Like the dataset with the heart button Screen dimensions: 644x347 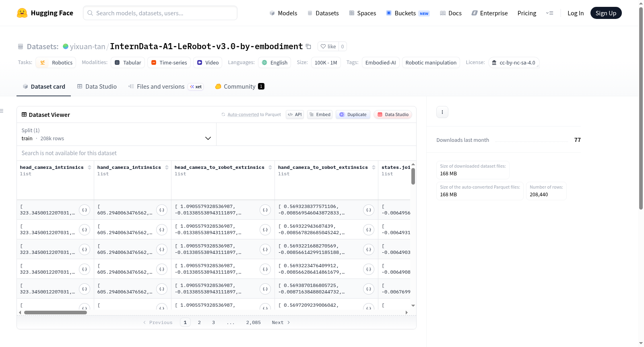328,46
